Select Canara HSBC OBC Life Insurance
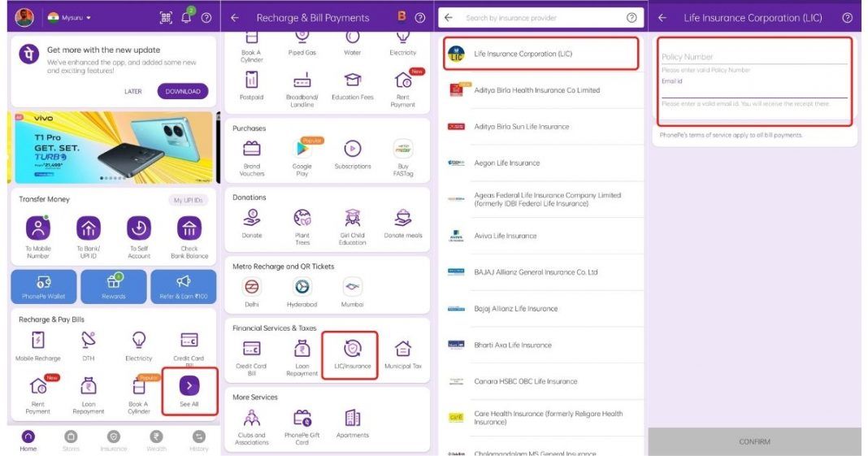 point(541,381)
